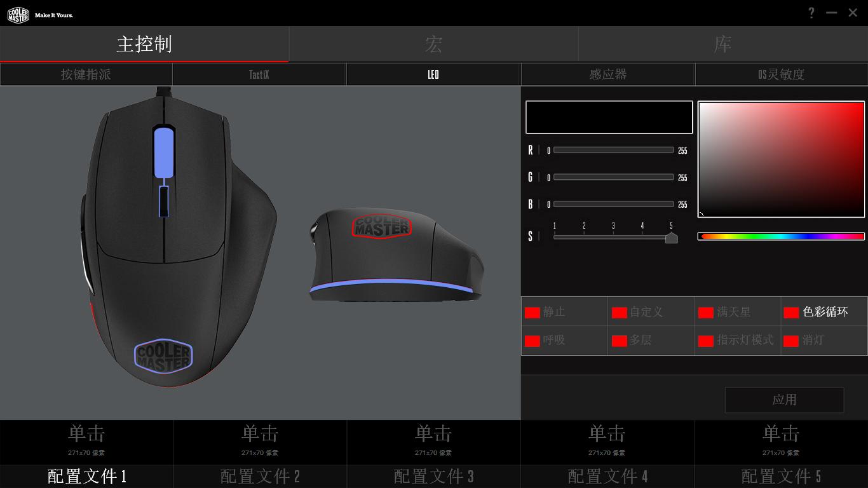The width and height of the screenshot is (868, 488).
Task: Select 配置文件 2 profile
Action: 260,477
